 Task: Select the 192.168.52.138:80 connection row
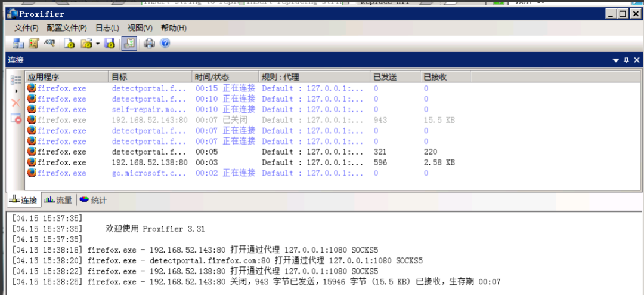149,162
